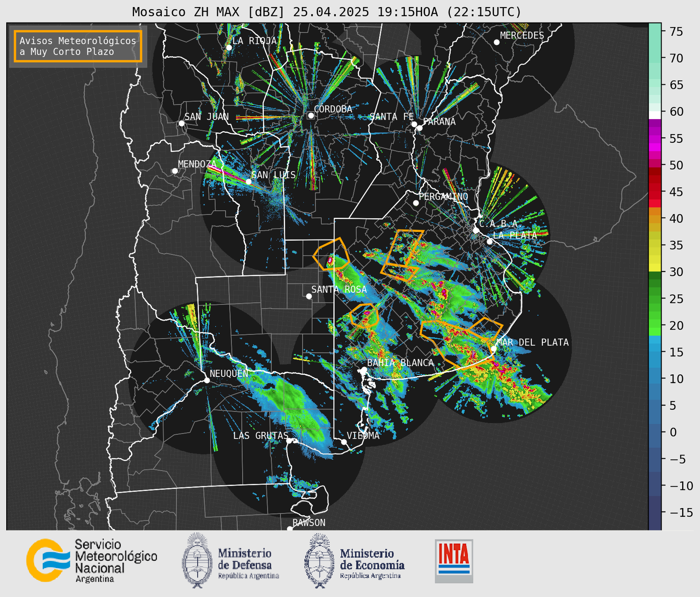Click the PARANA city label
Screen dimensions: 700x597
[439, 122]
